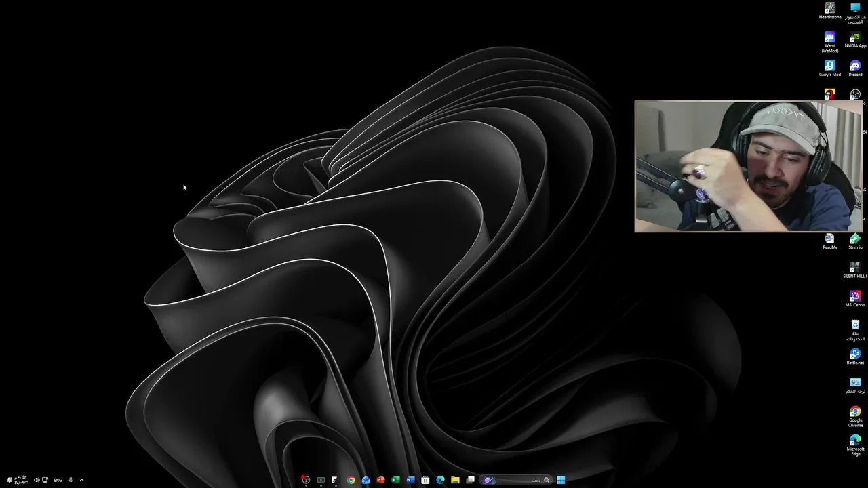Click the Windows Start button

click(x=561, y=480)
